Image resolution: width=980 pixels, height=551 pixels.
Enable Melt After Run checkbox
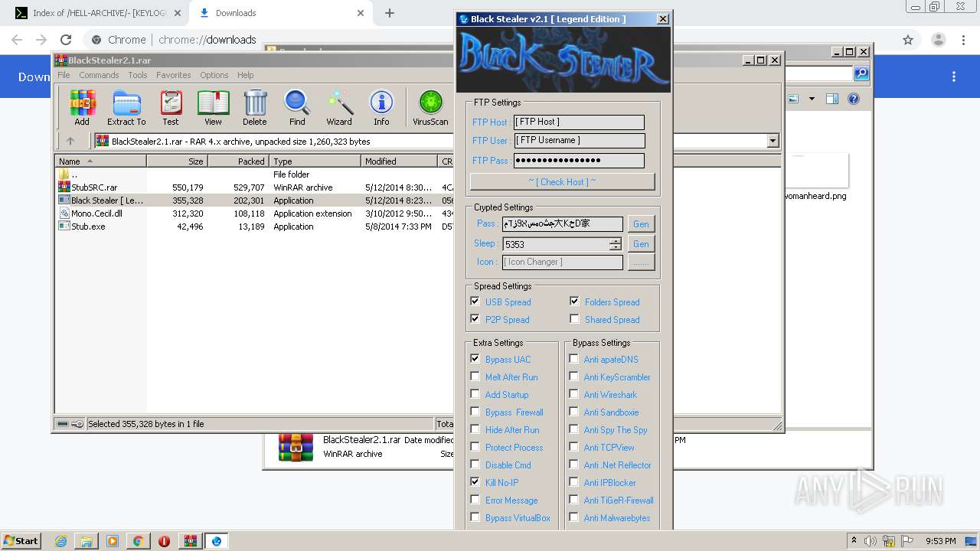coord(475,377)
